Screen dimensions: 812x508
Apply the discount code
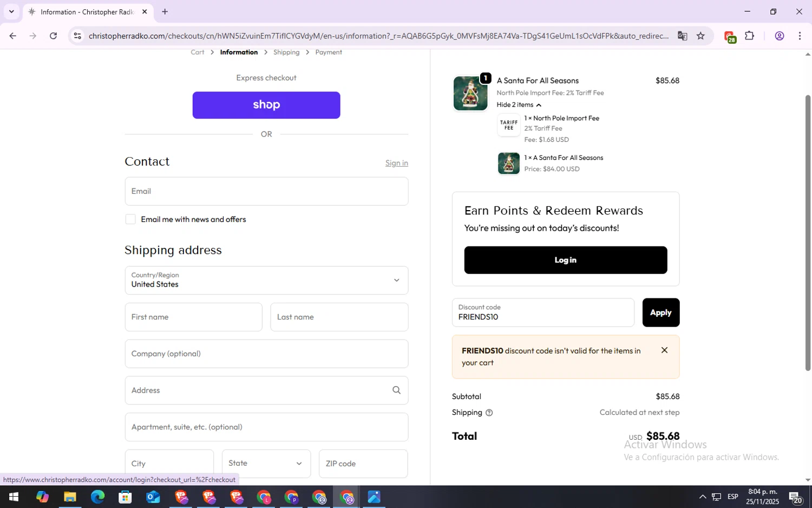tap(661, 312)
